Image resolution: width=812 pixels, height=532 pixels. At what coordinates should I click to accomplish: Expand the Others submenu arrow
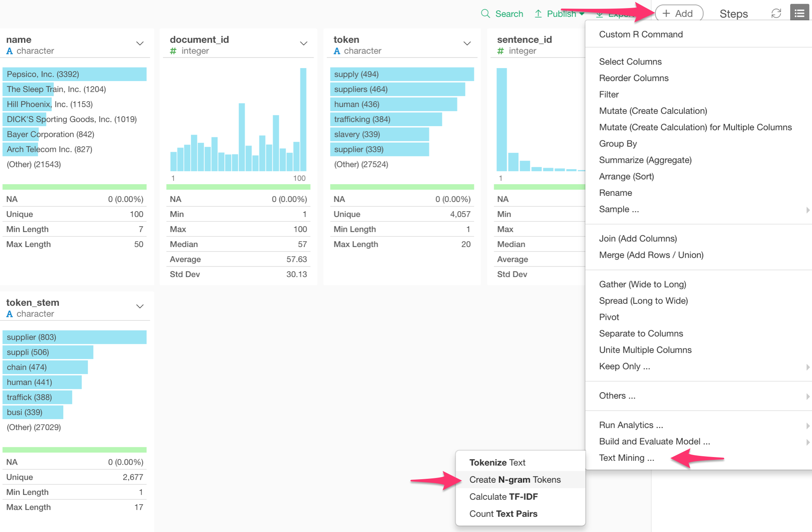click(807, 396)
